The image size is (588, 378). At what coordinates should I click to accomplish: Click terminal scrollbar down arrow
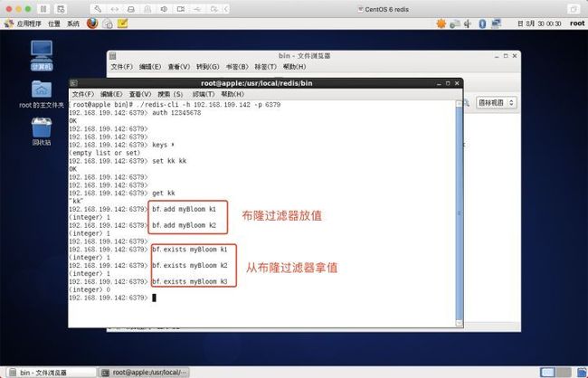click(459, 323)
